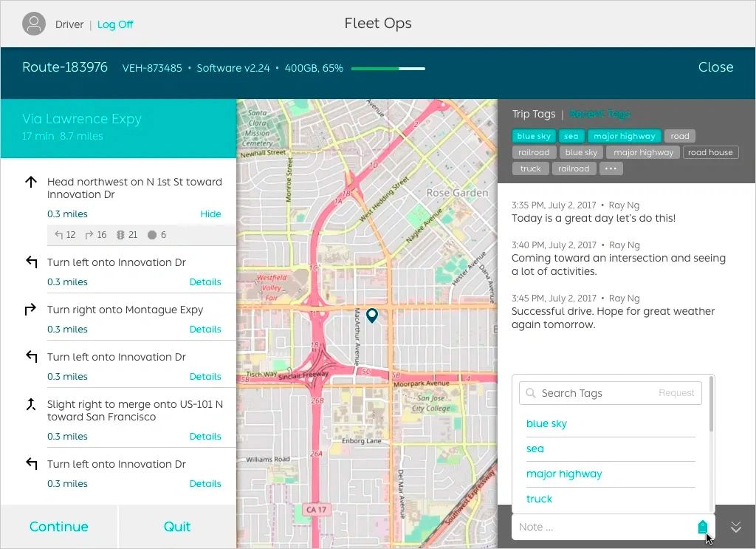The image size is (756, 549).
Task: Toggle the highlighted 'blue sky' trip tag
Action: [534, 136]
